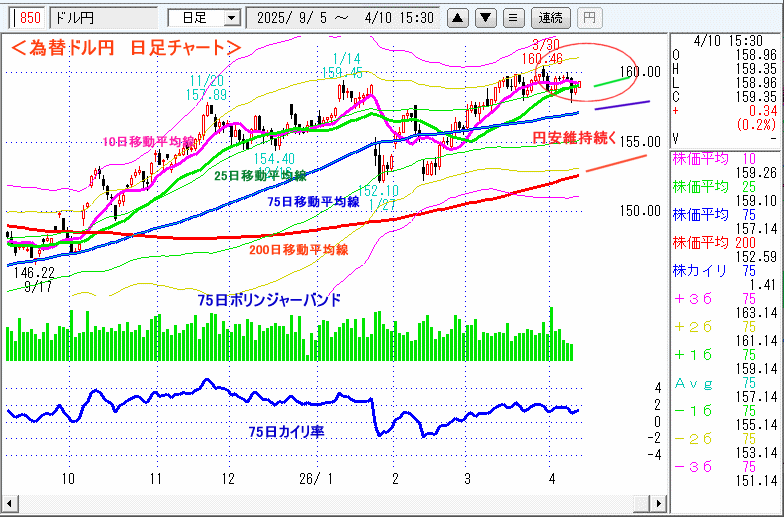Open the 日足 timeframe dropdown
The width and height of the screenshot is (784, 517).
tap(205, 17)
